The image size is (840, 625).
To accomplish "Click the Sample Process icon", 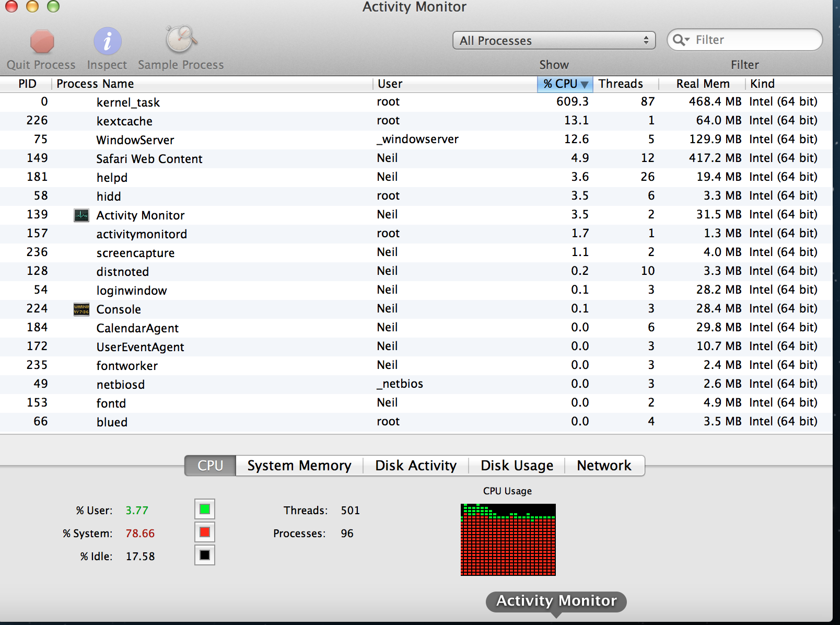I will [181, 39].
